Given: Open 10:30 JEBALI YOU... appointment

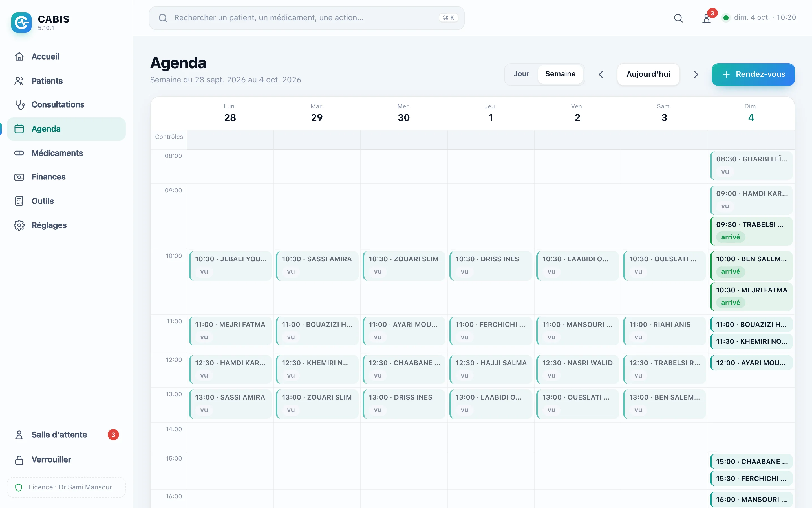Looking at the screenshot, I should point(230,265).
